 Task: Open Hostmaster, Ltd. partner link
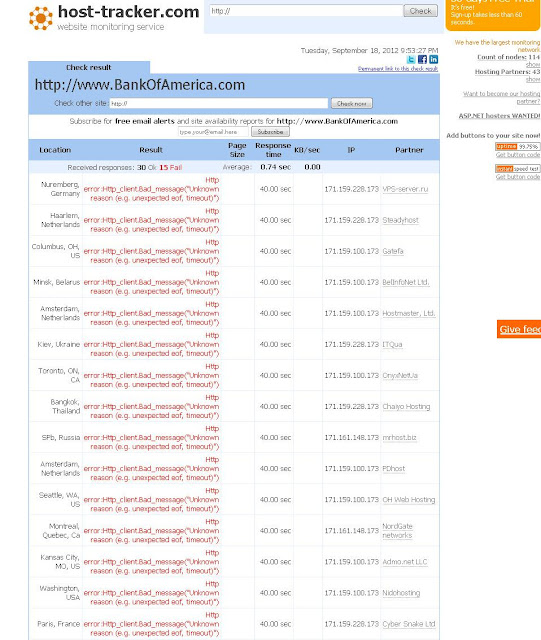409,313
